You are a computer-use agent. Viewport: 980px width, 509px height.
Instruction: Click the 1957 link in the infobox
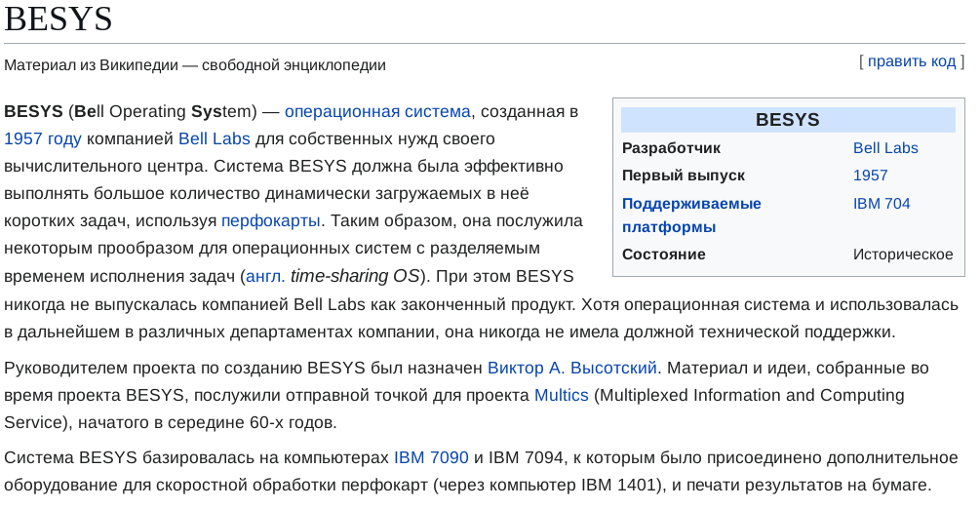pyautogui.click(x=871, y=176)
